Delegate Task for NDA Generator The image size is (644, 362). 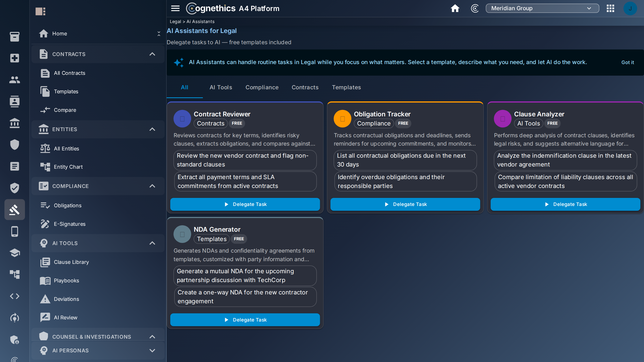tap(245, 320)
